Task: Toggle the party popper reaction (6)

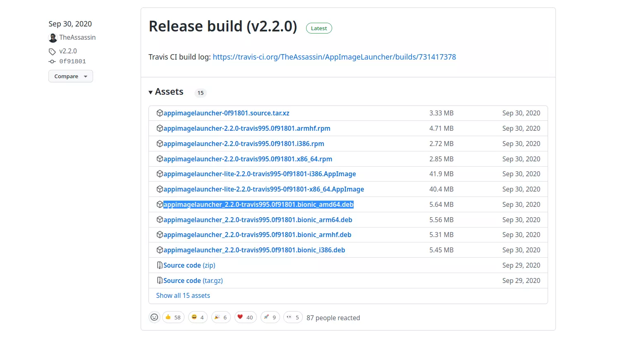Action: 221,317
